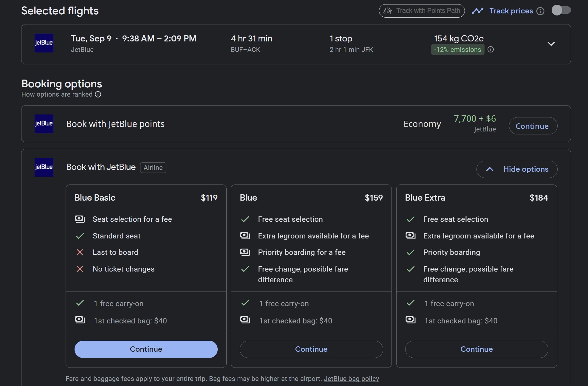
Task: Click the info icon beside How options are ranked
Action: click(98, 94)
